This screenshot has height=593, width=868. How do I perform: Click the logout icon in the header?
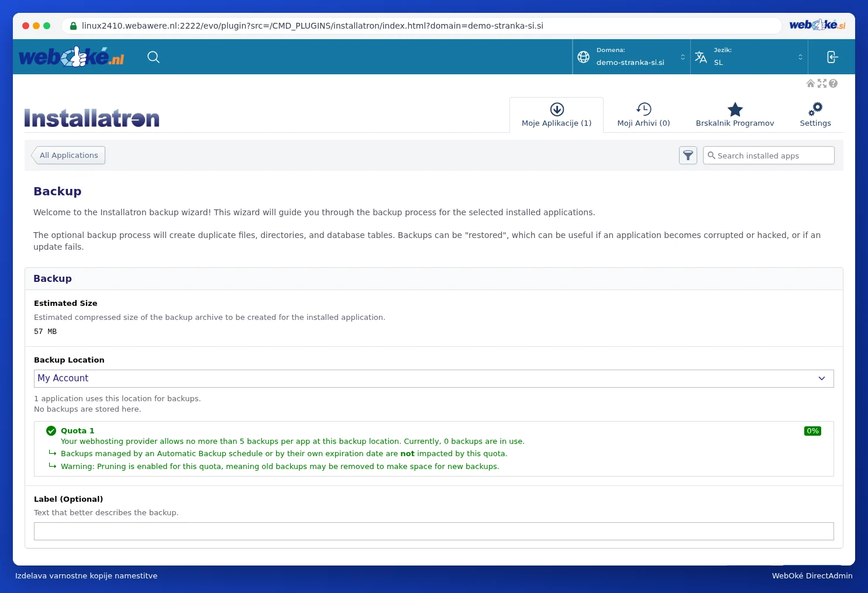coord(832,57)
